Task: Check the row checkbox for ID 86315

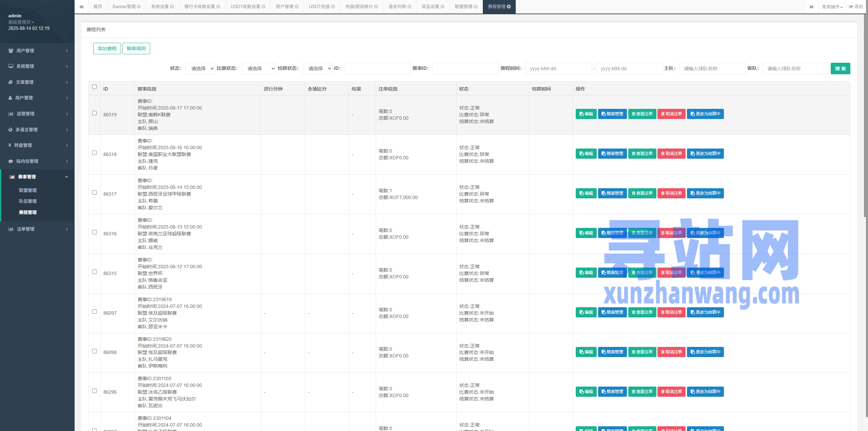Action: click(x=95, y=272)
